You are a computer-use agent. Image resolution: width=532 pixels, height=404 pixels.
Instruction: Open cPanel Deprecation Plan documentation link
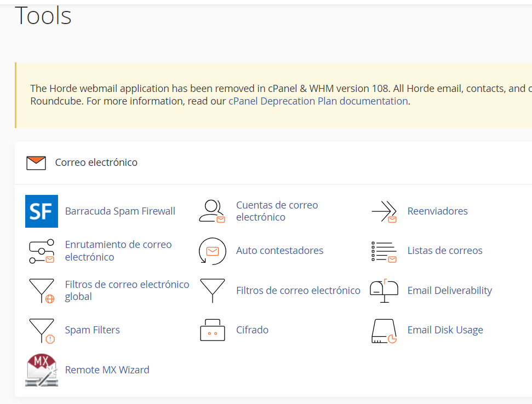[x=318, y=101]
